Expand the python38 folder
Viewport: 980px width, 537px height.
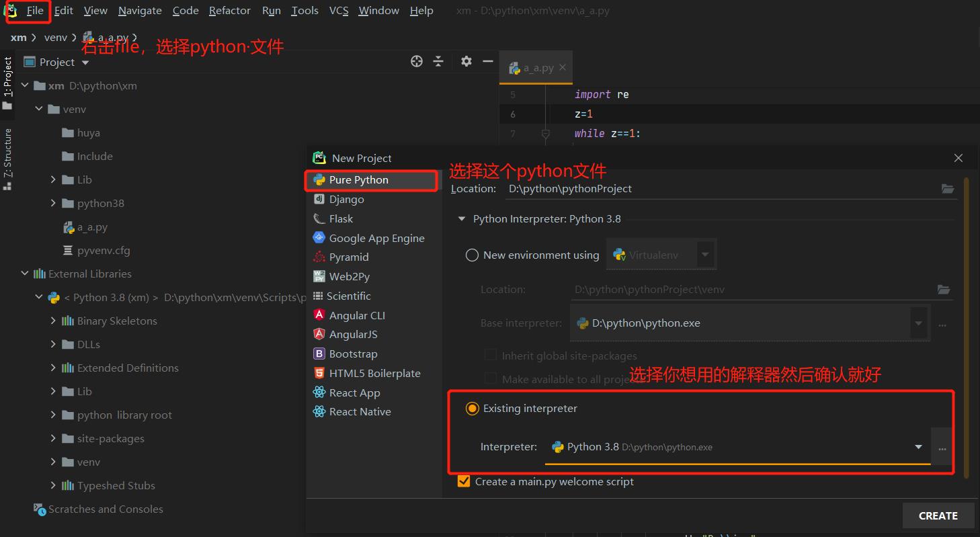pos(53,204)
